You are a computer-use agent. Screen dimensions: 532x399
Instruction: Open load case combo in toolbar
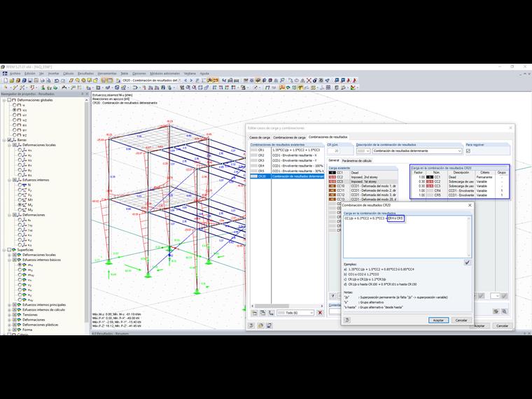tap(179, 80)
